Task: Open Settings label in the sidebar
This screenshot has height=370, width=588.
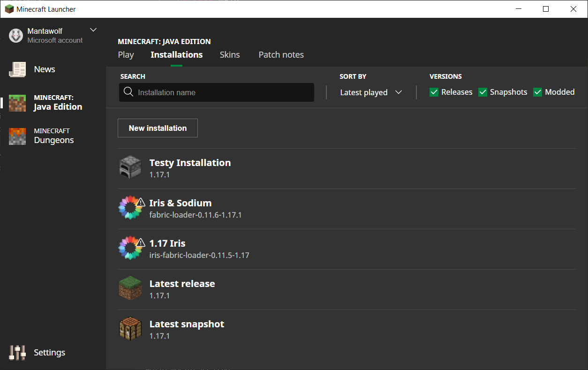Action: coord(49,353)
